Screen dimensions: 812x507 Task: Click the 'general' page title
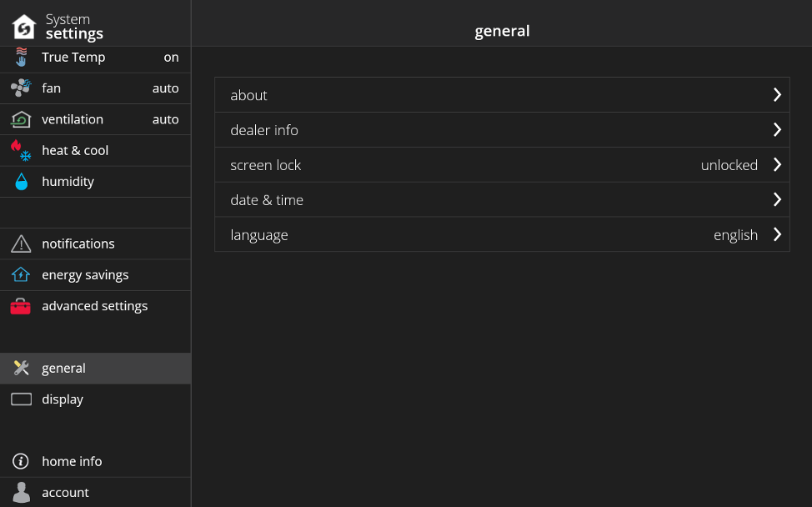[503, 31]
